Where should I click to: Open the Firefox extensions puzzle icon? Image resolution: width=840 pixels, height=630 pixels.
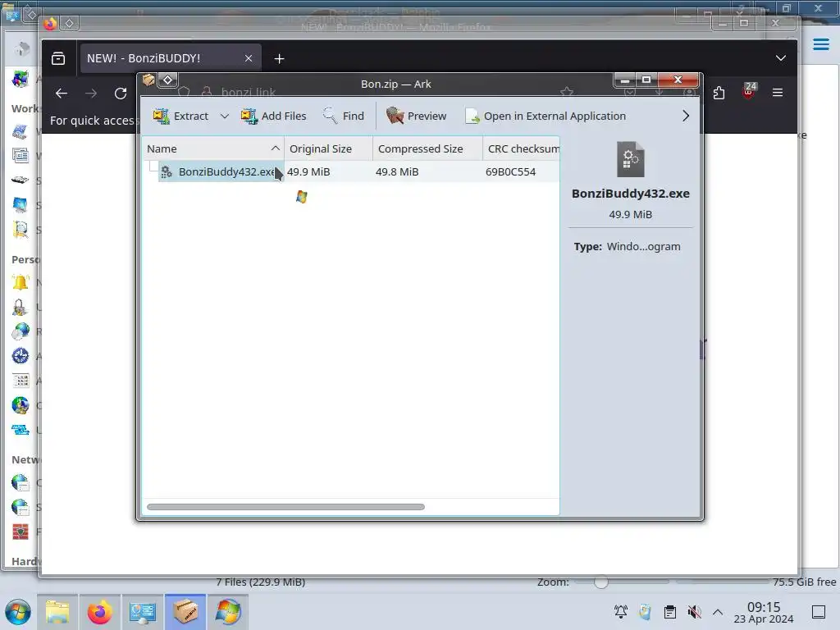[719, 94]
